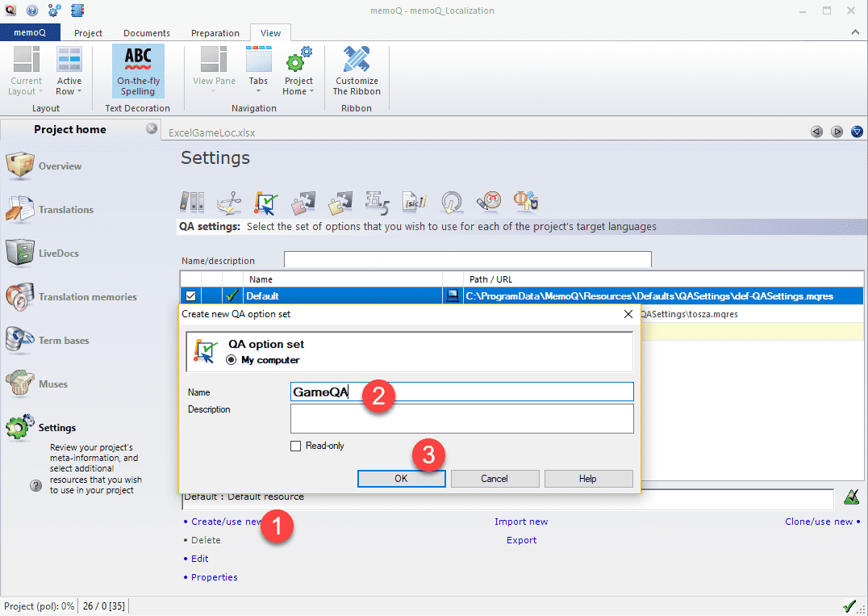868x616 pixels.
Task: Open Customize The Ribbon
Action: tap(357, 72)
